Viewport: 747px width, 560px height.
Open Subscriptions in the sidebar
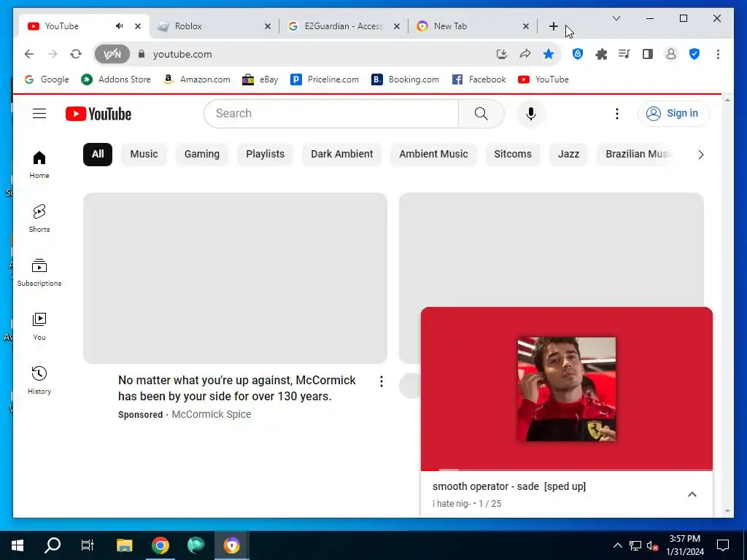(x=39, y=273)
